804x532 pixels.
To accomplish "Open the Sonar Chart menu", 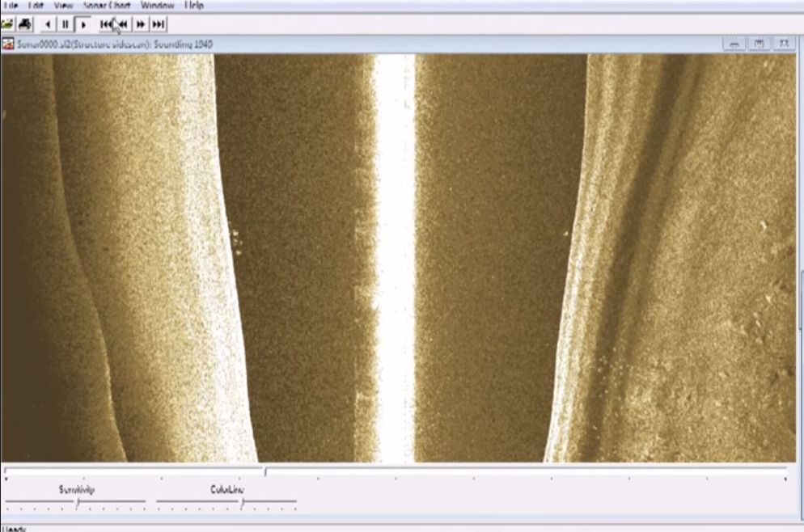I will coord(107,5).
